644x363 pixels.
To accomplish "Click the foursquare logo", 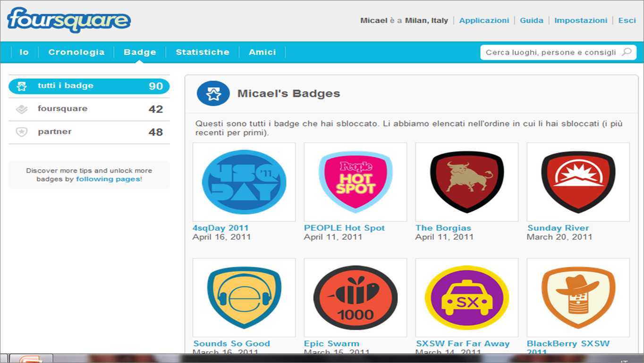I will (x=69, y=20).
